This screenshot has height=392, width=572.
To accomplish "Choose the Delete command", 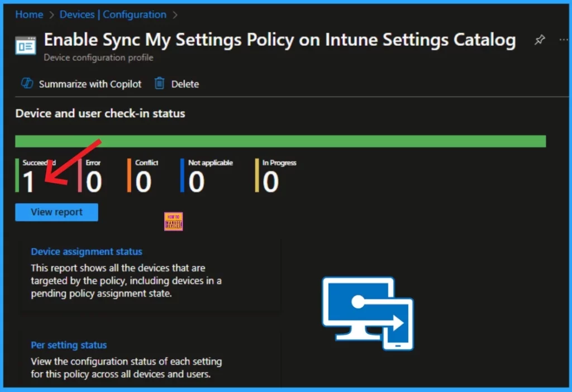I will [x=185, y=84].
